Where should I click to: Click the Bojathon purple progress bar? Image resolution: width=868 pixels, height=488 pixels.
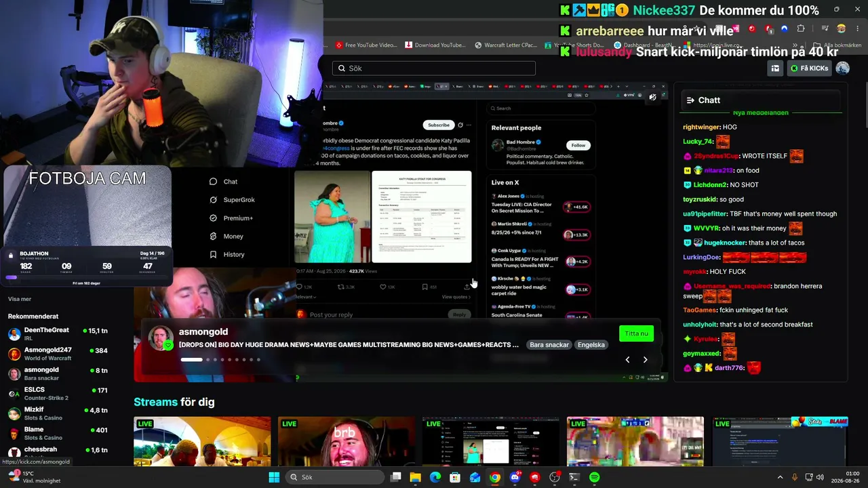tap(11, 277)
